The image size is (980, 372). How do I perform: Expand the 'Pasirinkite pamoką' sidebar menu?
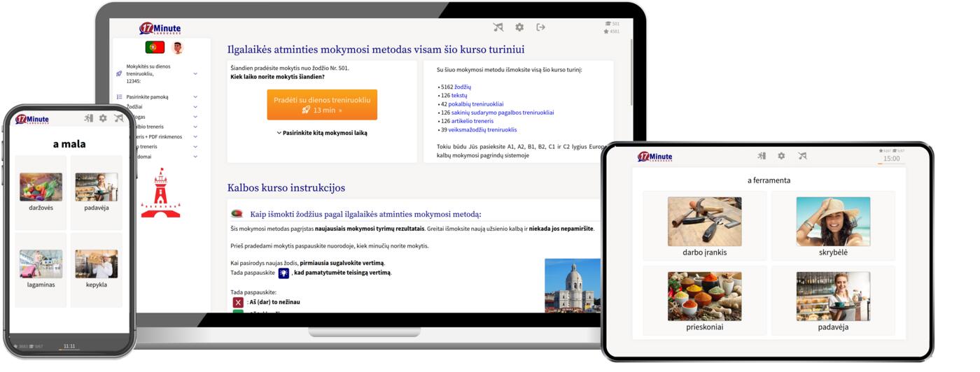195,97
